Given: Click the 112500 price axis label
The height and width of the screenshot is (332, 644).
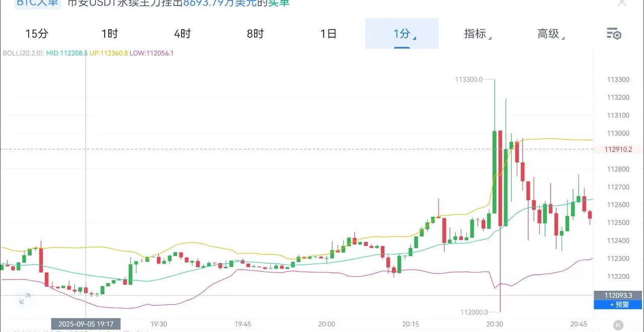Looking at the screenshot, I should [618, 223].
